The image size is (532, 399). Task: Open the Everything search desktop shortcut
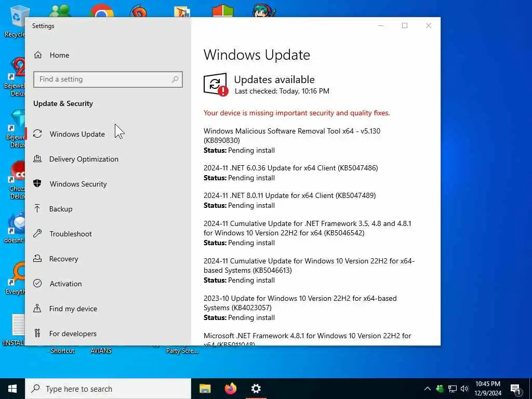coord(15,278)
